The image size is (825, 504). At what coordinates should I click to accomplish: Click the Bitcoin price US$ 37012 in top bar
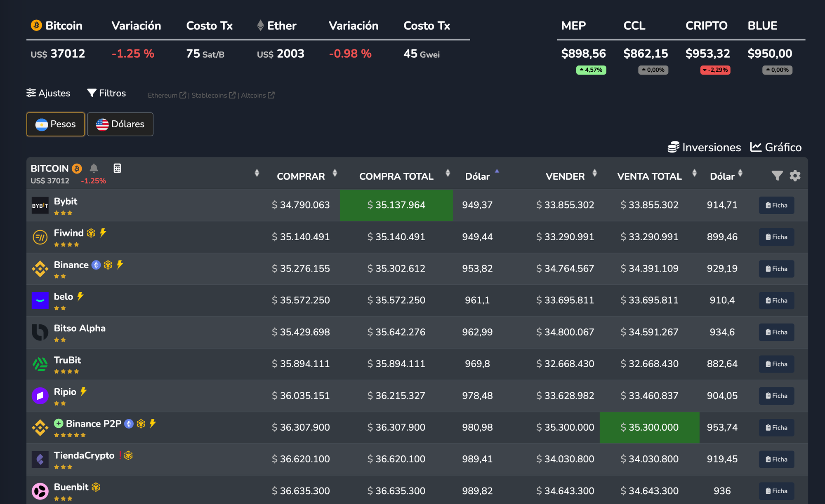click(x=58, y=54)
